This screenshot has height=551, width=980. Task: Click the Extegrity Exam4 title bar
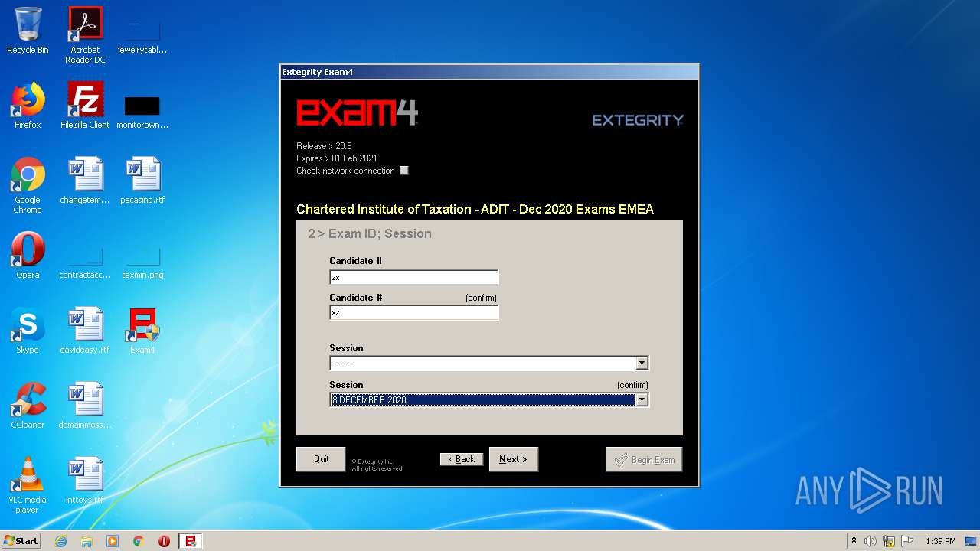[x=489, y=72]
